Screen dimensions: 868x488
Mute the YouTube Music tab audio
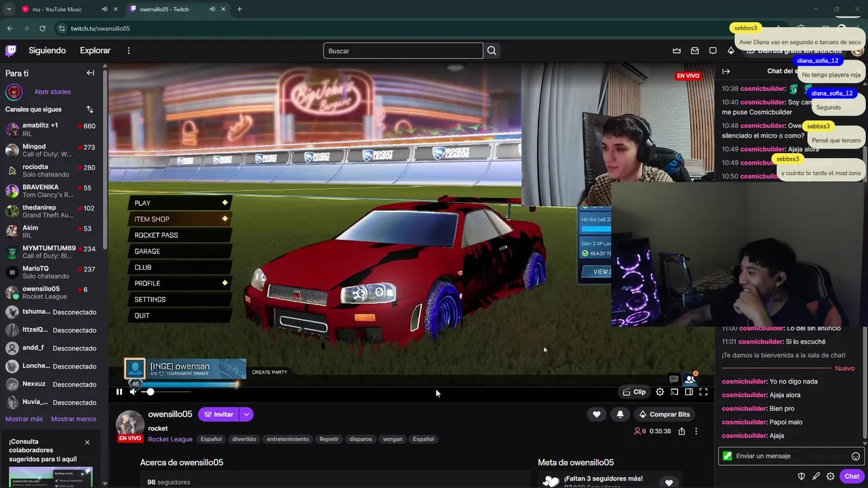click(104, 9)
